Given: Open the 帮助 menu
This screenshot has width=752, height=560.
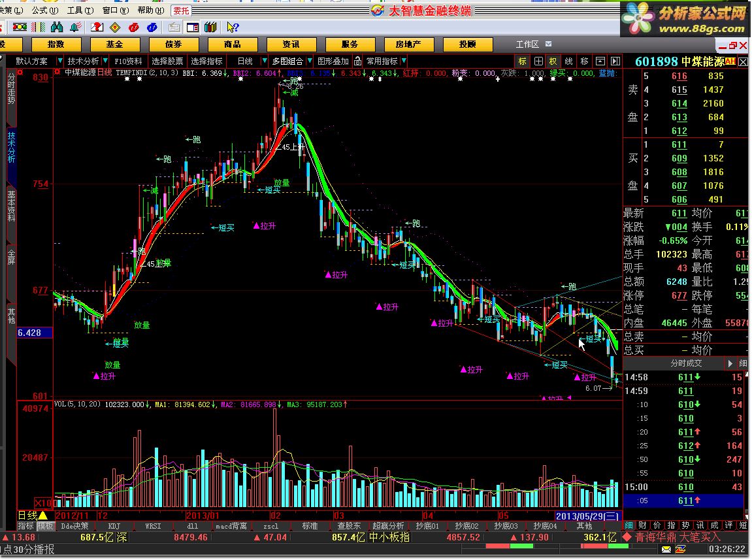Looking at the screenshot, I should coord(150,10).
